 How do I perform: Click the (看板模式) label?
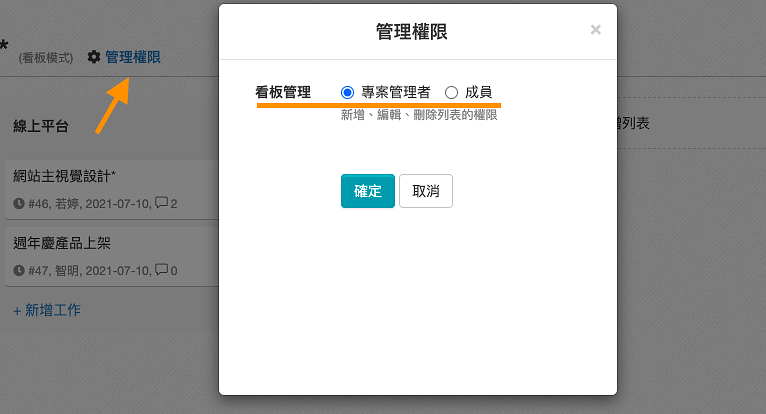(x=46, y=58)
